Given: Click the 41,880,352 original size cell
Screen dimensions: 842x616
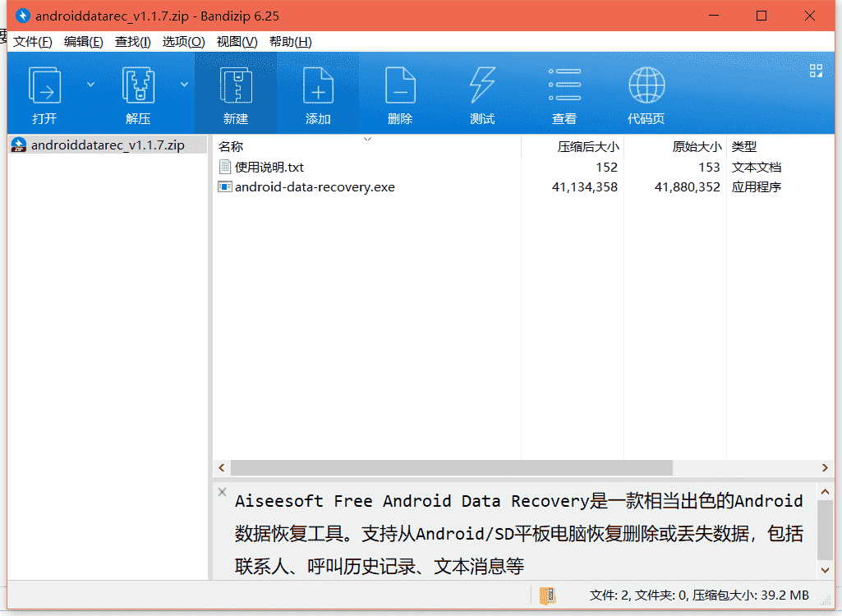Looking at the screenshot, I should click(x=687, y=187).
